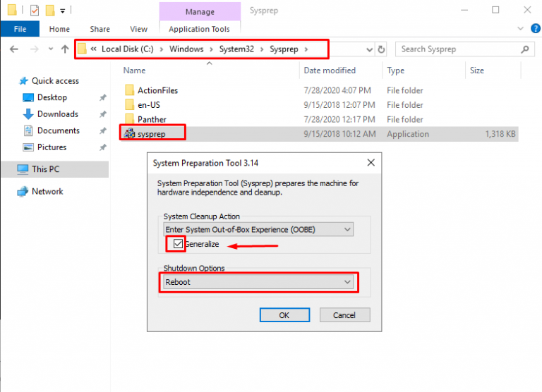Open Customize Quick Access Toolbar dropdown

63,11
